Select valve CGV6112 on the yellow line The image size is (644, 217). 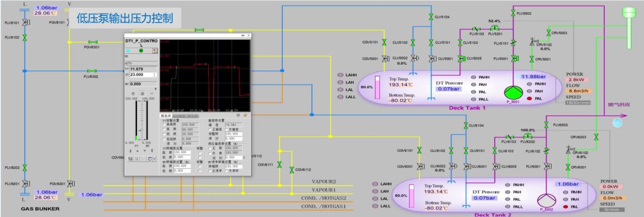[x=291, y=170]
